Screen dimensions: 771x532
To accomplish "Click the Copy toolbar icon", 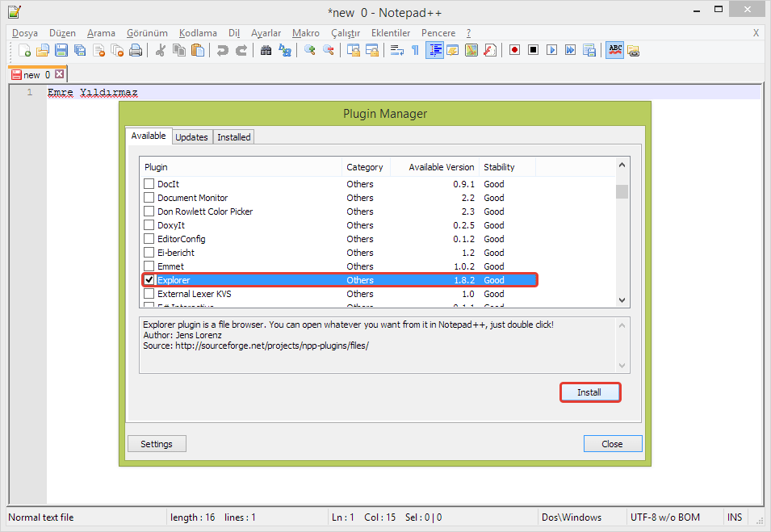I will tap(179, 50).
